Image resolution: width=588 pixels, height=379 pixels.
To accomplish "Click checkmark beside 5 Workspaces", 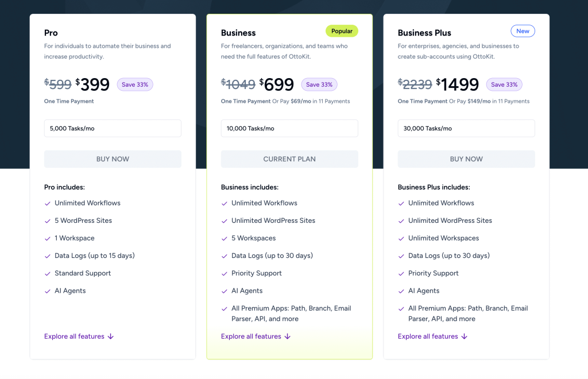I will pyautogui.click(x=225, y=238).
